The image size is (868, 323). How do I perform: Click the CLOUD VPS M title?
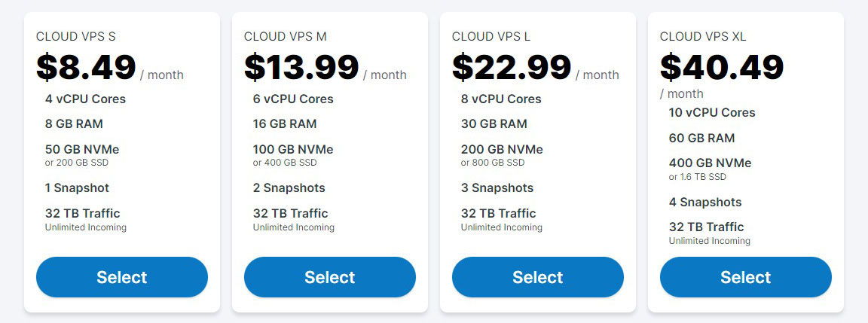(x=285, y=36)
